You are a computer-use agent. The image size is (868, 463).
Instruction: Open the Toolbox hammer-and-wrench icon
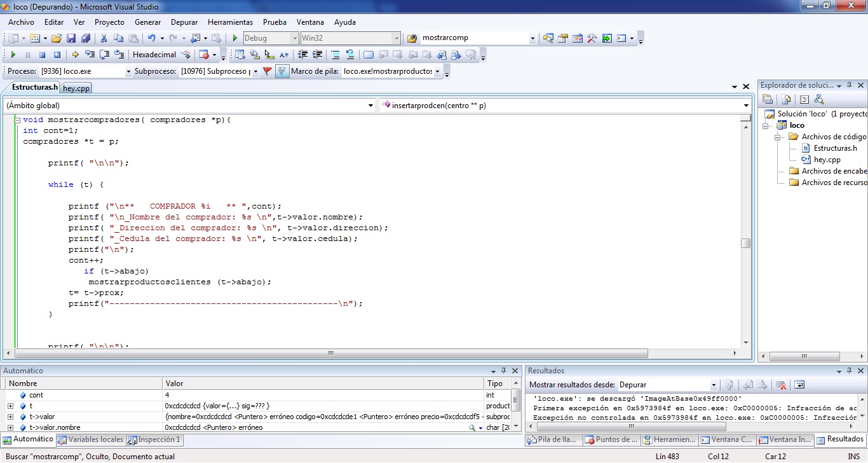(592, 38)
